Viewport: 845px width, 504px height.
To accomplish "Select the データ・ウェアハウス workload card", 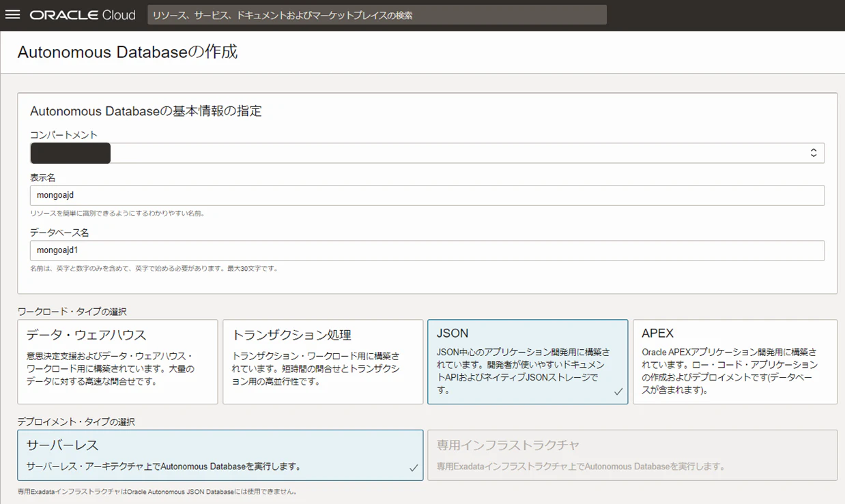I will [117, 362].
